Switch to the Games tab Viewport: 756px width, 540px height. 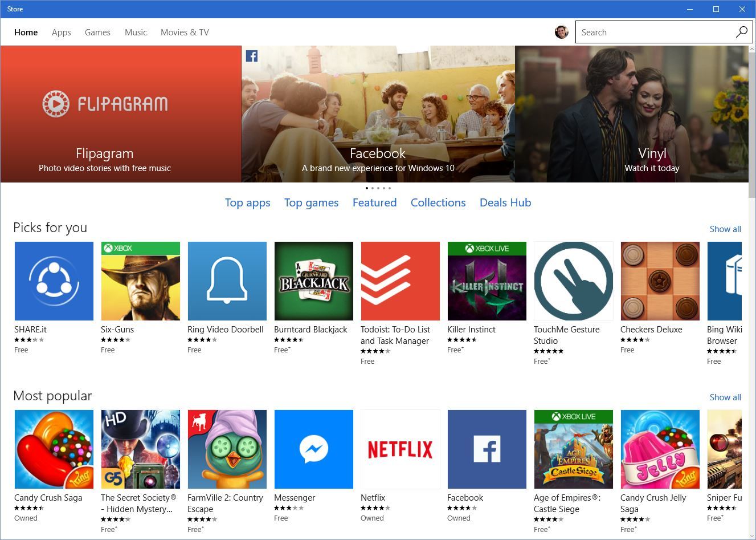(x=97, y=33)
